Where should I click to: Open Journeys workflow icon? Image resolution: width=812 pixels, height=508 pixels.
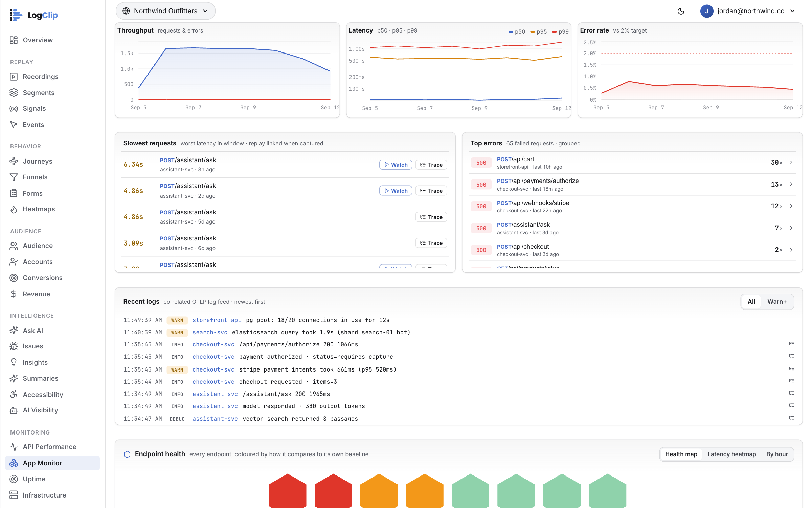[x=14, y=161]
